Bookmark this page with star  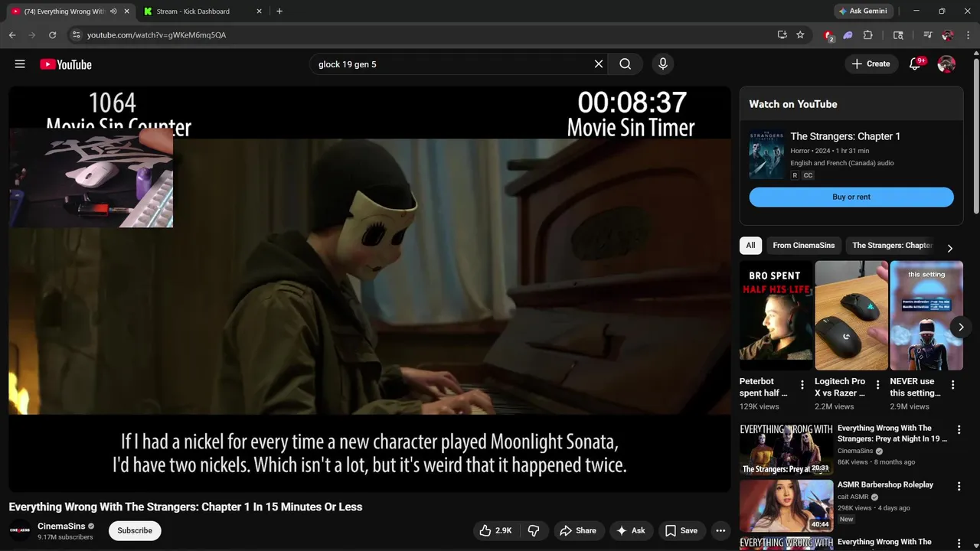point(800,34)
